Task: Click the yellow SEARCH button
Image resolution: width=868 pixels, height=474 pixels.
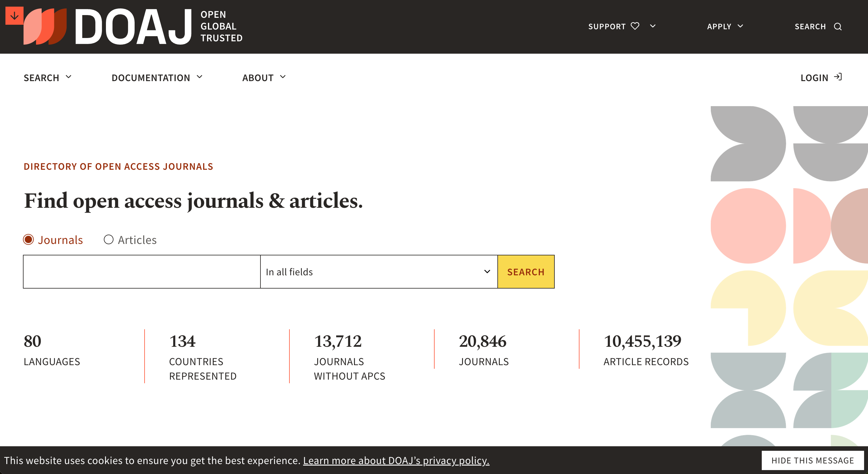Action: 526,271
